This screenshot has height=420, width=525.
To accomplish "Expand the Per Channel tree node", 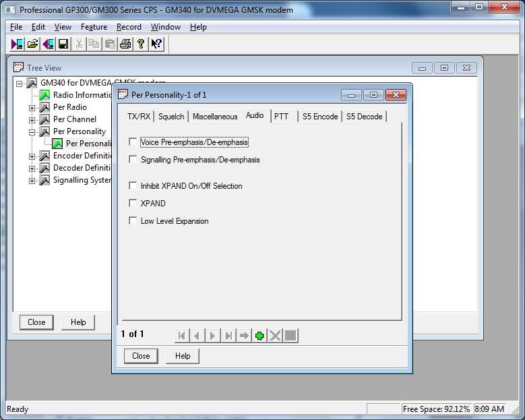I will click(32, 120).
